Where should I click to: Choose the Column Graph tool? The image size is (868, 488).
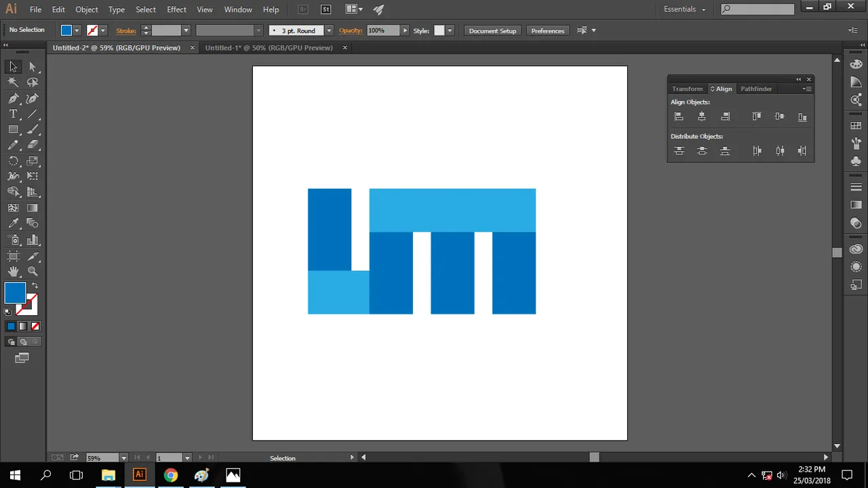pyautogui.click(x=33, y=240)
